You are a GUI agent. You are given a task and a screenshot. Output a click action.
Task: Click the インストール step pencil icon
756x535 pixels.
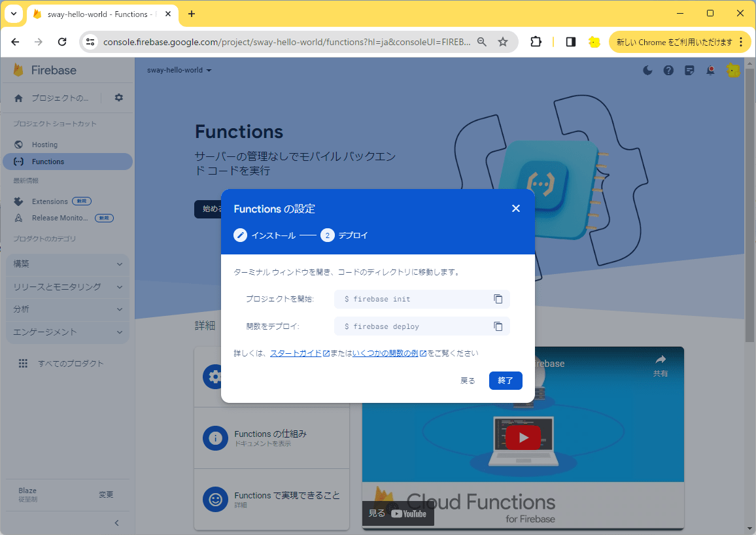coord(240,235)
